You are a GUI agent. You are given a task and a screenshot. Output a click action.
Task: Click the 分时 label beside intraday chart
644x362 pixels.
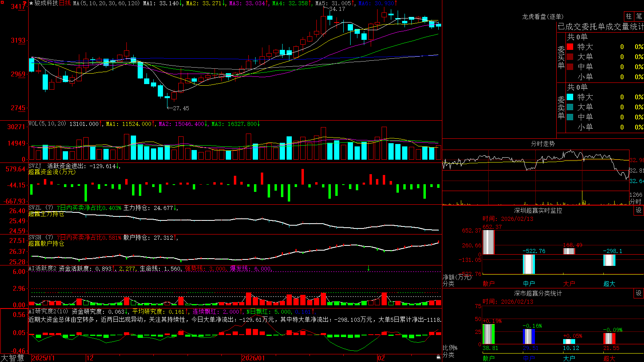(636, 202)
